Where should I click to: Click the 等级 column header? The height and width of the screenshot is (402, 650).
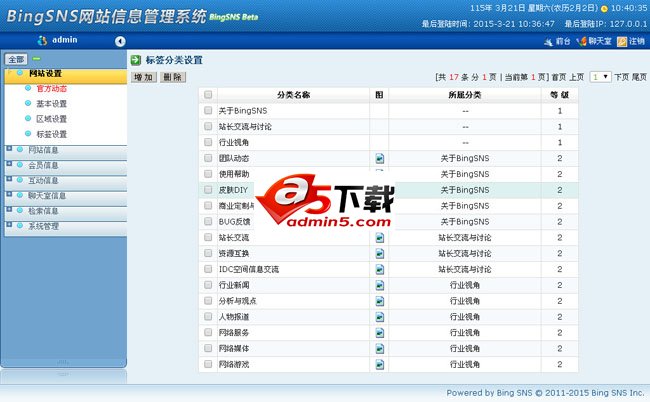click(x=559, y=95)
